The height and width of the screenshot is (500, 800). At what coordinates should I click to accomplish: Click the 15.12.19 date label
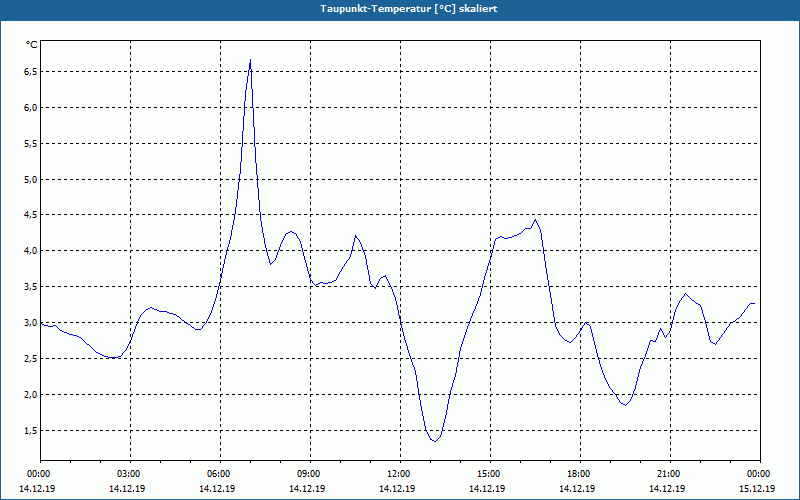(757, 488)
